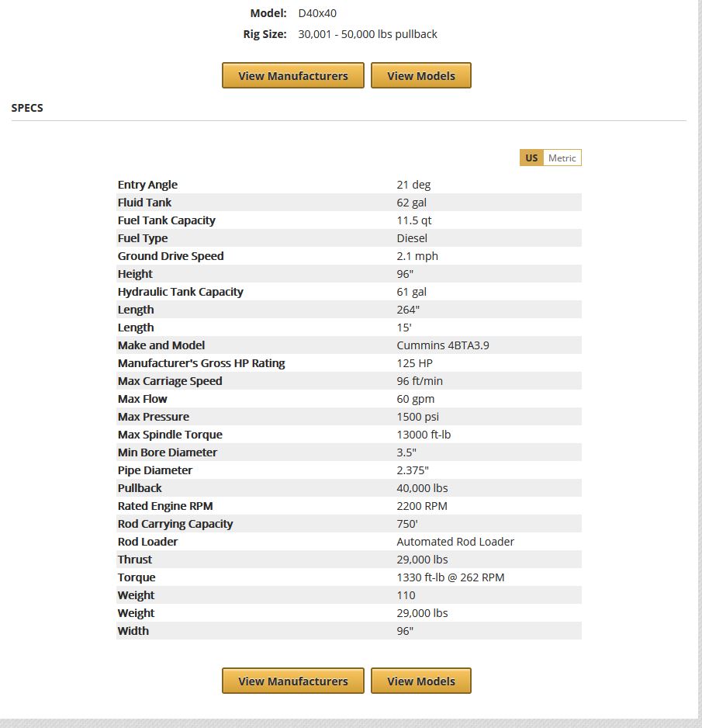
Task: Click the Ground Drive Speed 2.1 mph value
Action: pos(417,256)
